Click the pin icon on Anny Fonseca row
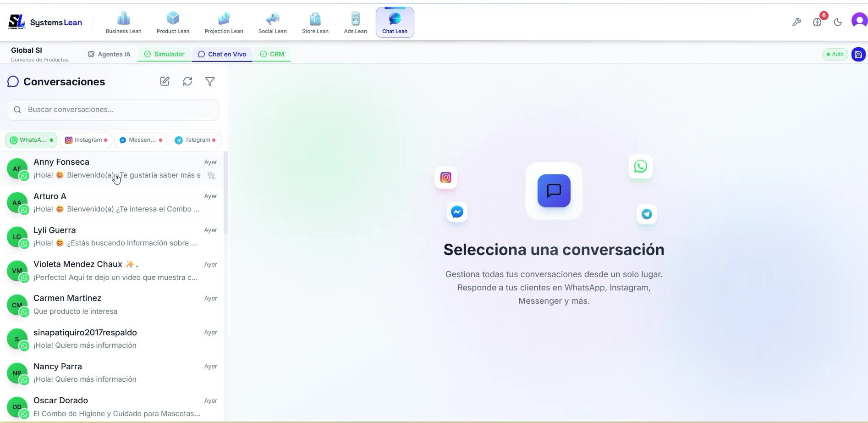The height and width of the screenshot is (423, 868). point(211,175)
